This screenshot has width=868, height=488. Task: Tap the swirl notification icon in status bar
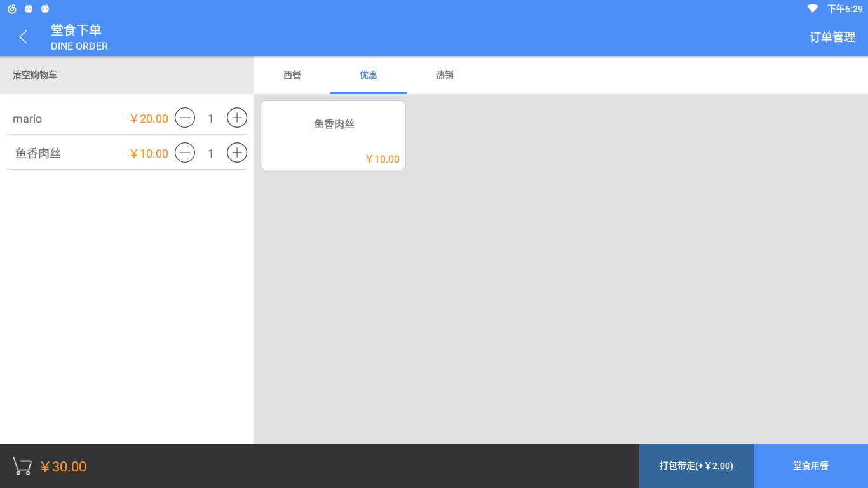pos(12,9)
